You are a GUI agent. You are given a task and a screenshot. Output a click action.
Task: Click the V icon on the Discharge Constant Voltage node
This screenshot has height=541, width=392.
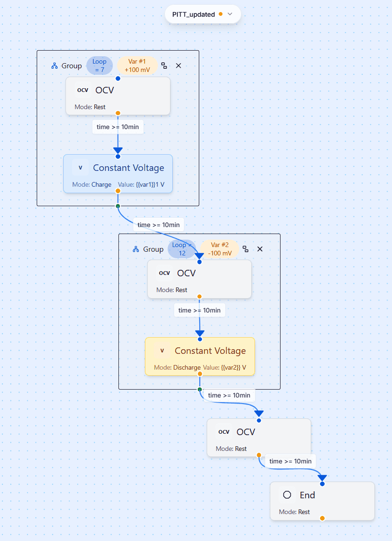[162, 350]
